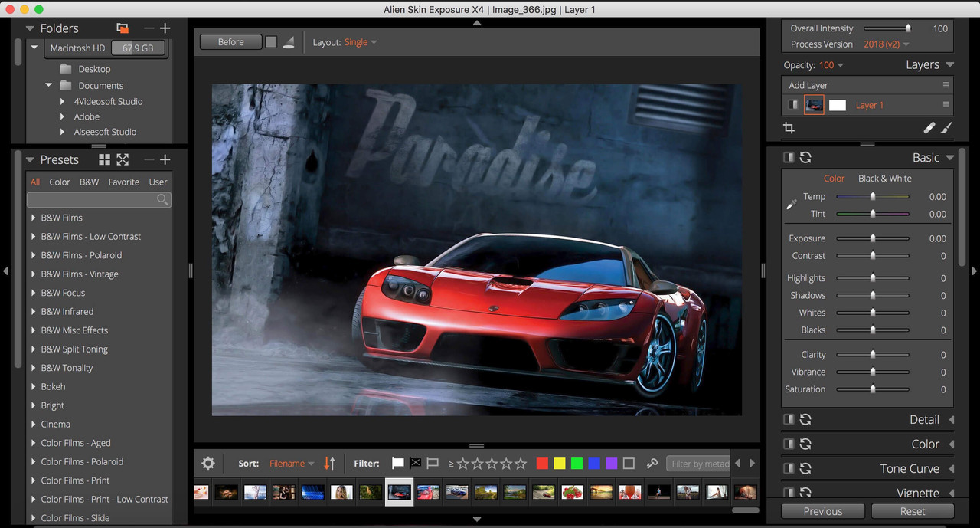Select the spot heal bandage tool
980x528 pixels.
[x=929, y=128]
